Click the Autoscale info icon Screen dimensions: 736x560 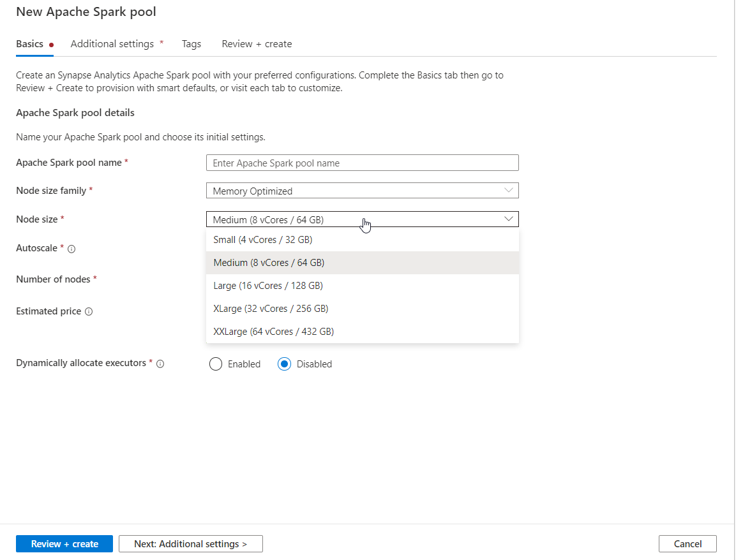70,248
